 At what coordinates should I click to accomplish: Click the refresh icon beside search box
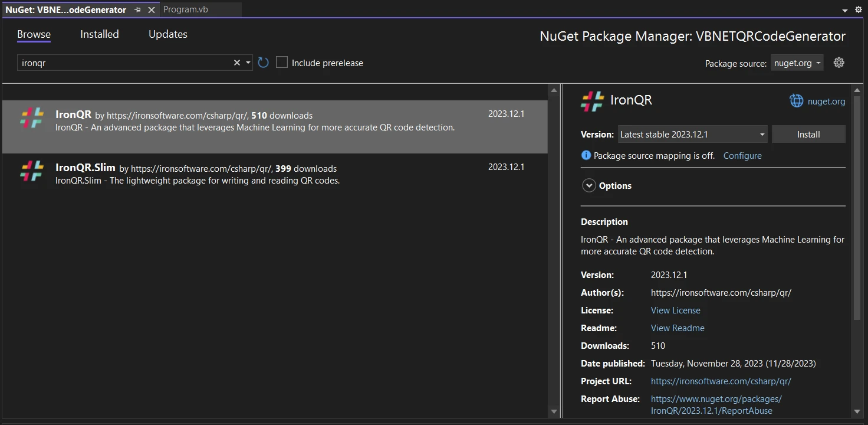pos(264,63)
